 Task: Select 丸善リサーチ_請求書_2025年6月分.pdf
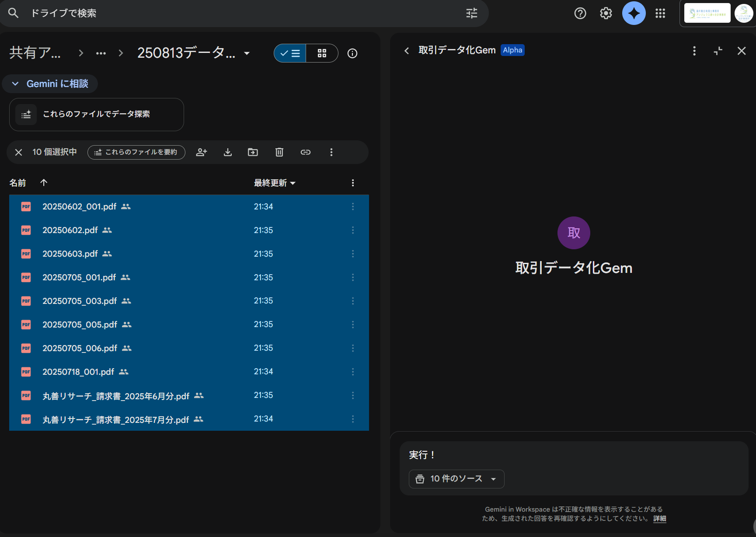(x=189, y=395)
